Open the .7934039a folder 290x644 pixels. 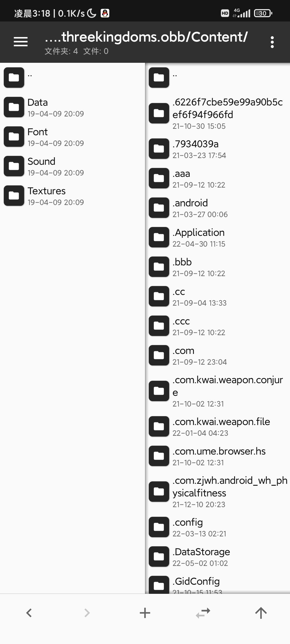pos(218,149)
